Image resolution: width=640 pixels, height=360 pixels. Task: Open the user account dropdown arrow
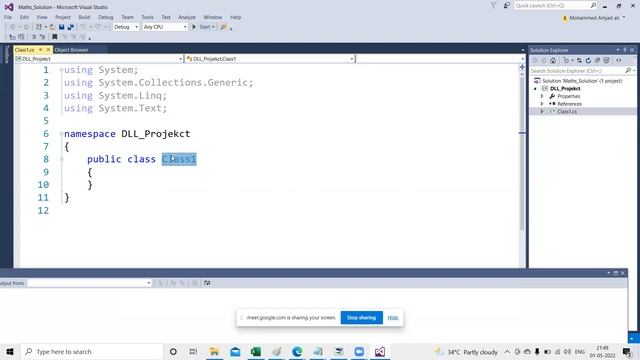[624, 18]
